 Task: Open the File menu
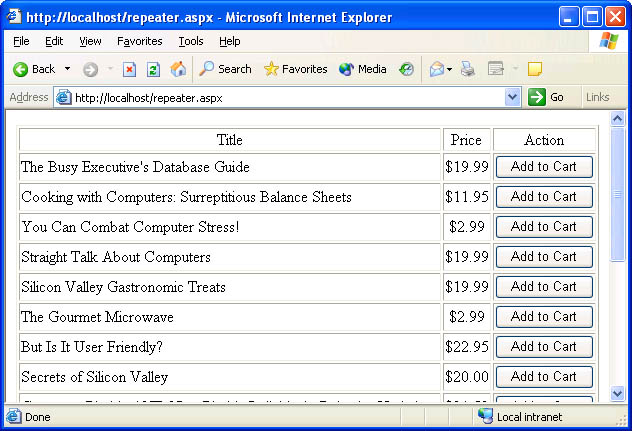click(x=21, y=41)
